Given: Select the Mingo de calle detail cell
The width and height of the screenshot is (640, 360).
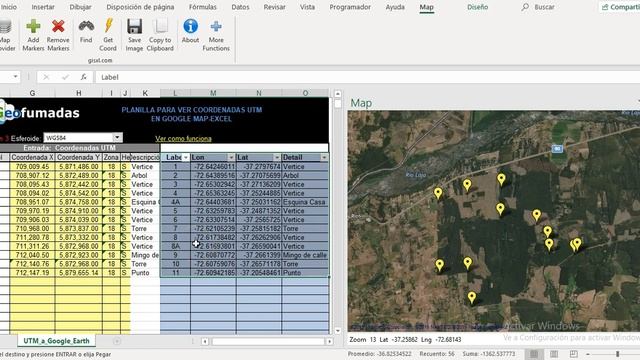Looking at the screenshot, I should [x=305, y=255].
